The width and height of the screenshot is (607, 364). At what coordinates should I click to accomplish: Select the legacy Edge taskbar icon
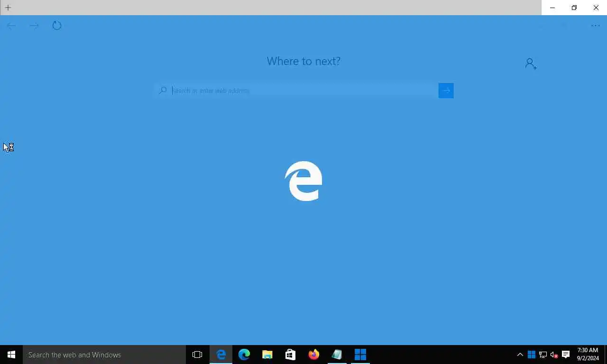point(221,355)
